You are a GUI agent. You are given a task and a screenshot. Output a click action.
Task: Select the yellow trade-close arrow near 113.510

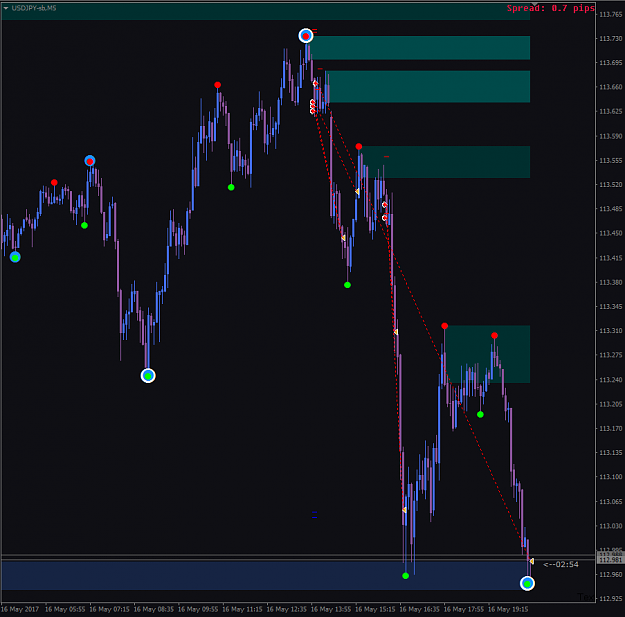(357, 192)
